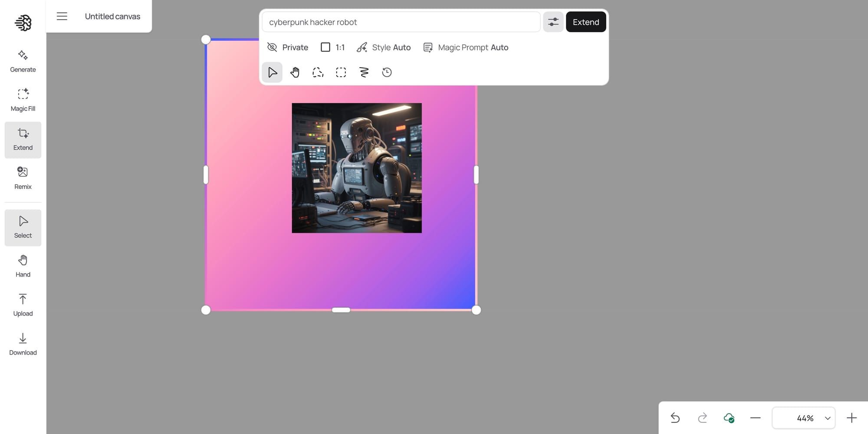Screen dimensions: 868x434
Task: Toggle Private visibility for the generation
Action: [287, 47]
